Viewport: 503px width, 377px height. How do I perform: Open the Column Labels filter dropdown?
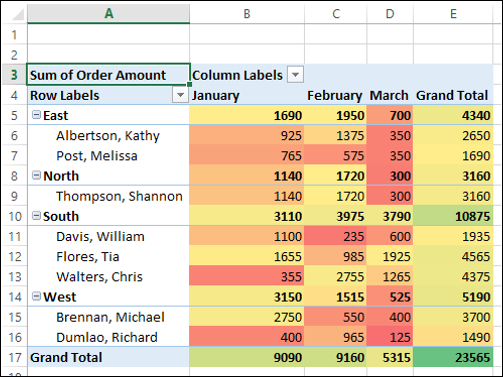[295, 75]
